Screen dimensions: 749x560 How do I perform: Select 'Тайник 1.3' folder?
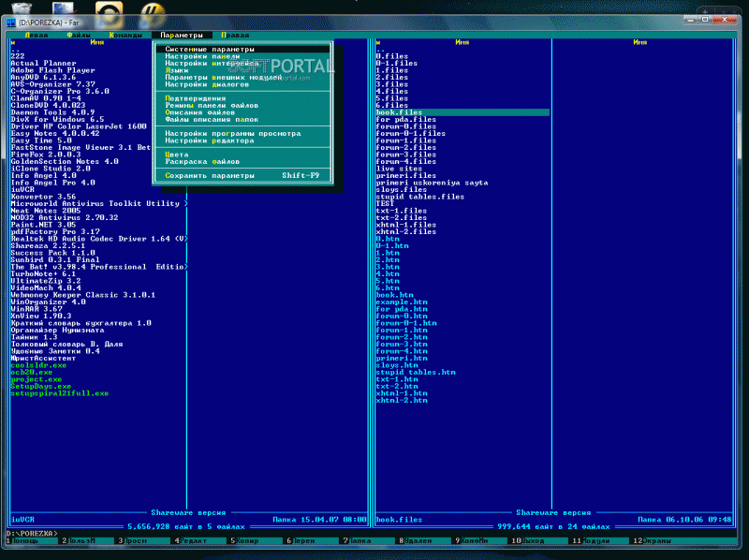34,337
